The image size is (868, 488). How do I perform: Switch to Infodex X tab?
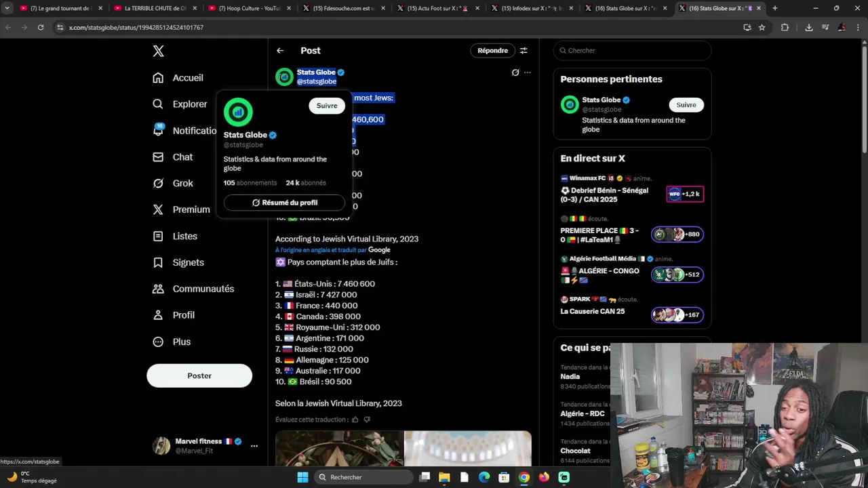coord(532,8)
